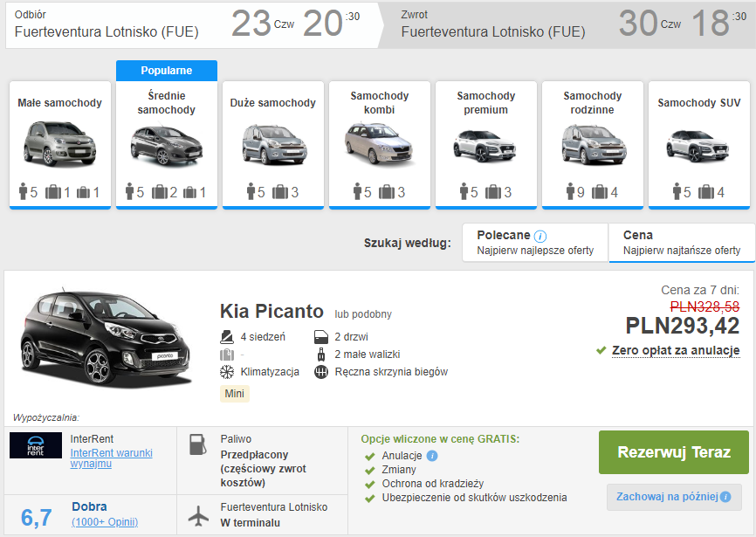Click the info icon beside Anulacje
This screenshot has width=756, height=537.
(432, 456)
